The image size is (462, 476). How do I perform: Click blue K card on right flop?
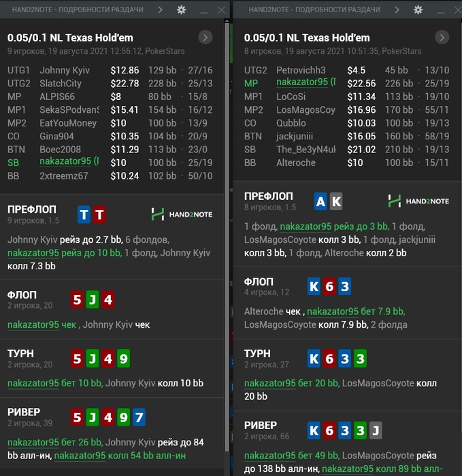314,286
